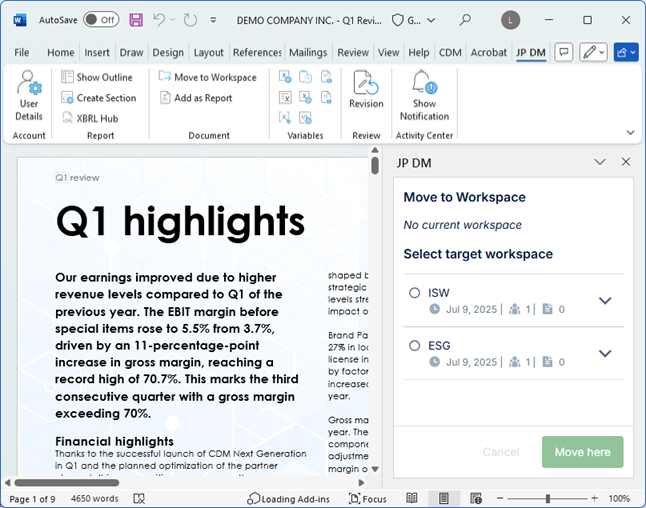Close the JP DM task pane

click(x=626, y=162)
